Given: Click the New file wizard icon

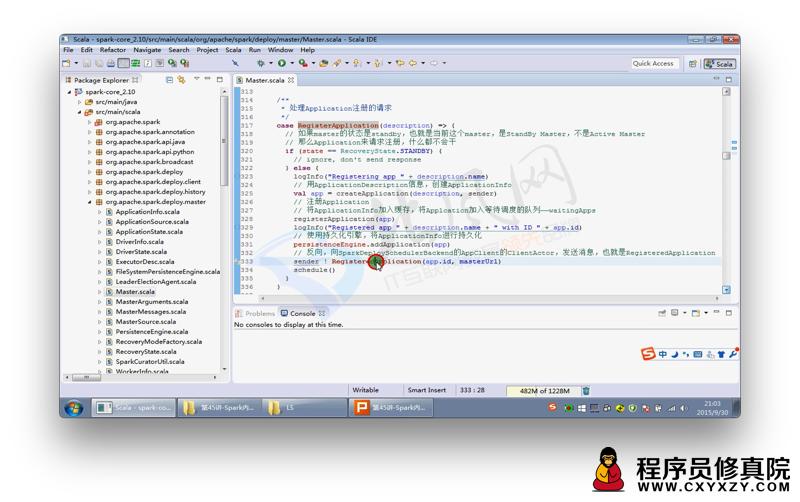Looking at the screenshot, I should [x=66, y=63].
